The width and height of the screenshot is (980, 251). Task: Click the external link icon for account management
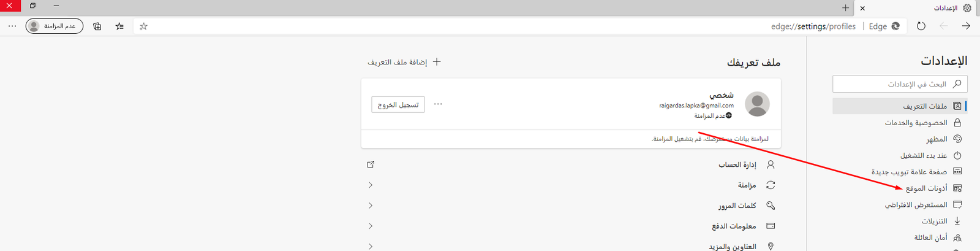[x=371, y=164]
